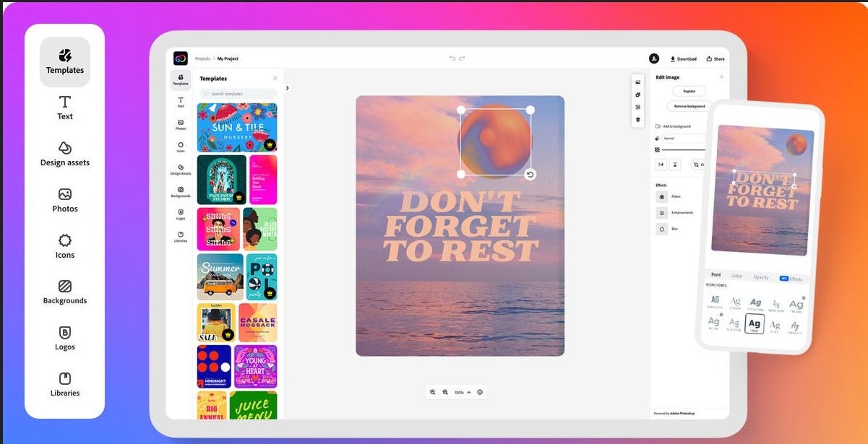Click the Search templates field
868x444 pixels.
(238, 94)
